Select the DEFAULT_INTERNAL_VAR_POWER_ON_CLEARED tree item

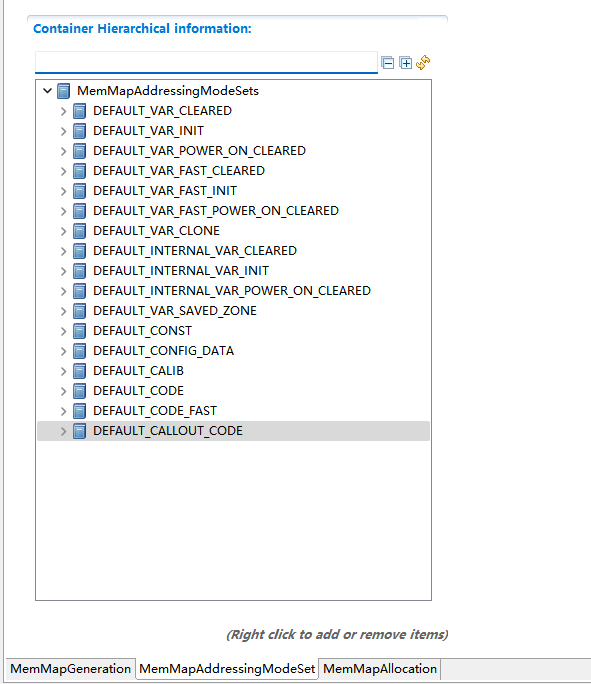pyautogui.click(x=232, y=291)
